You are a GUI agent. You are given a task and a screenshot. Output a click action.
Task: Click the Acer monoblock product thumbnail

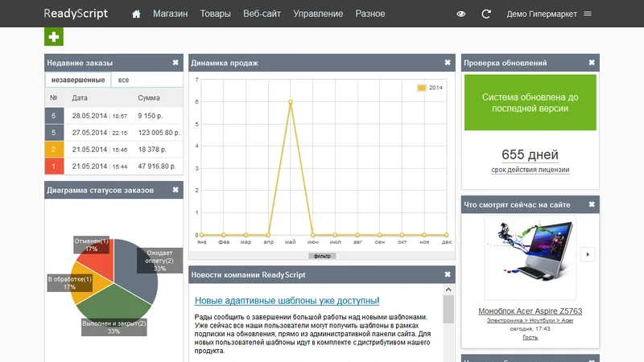click(530, 257)
